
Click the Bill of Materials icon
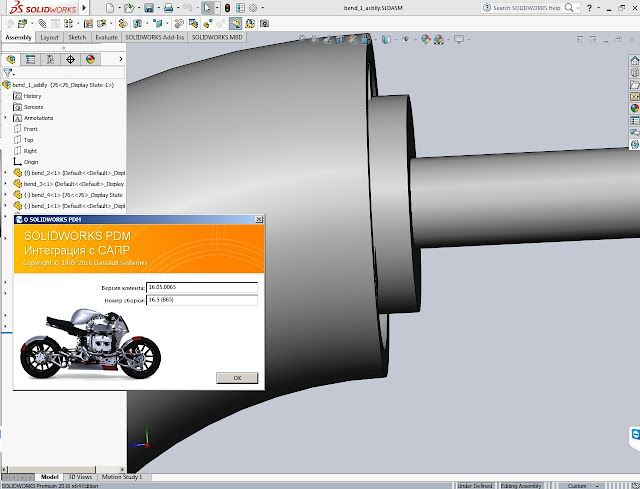pyautogui.click(x=193, y=24)
